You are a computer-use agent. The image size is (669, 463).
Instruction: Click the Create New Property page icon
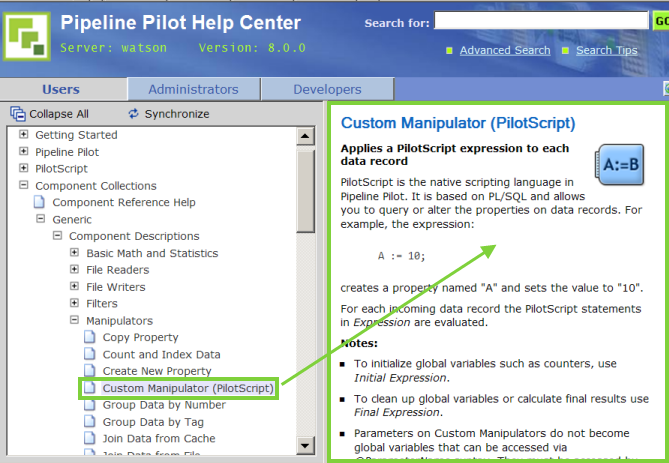click(90, 371)
